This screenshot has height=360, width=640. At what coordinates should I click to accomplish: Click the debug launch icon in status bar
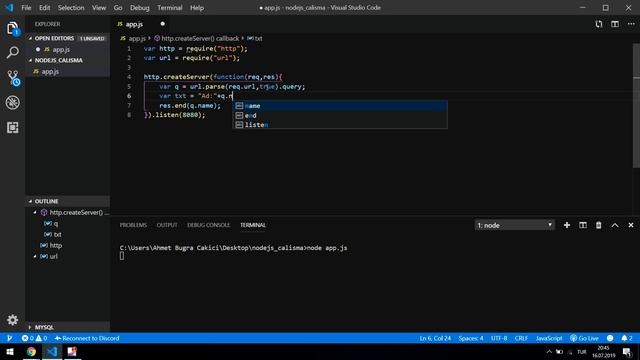[9, 338]
